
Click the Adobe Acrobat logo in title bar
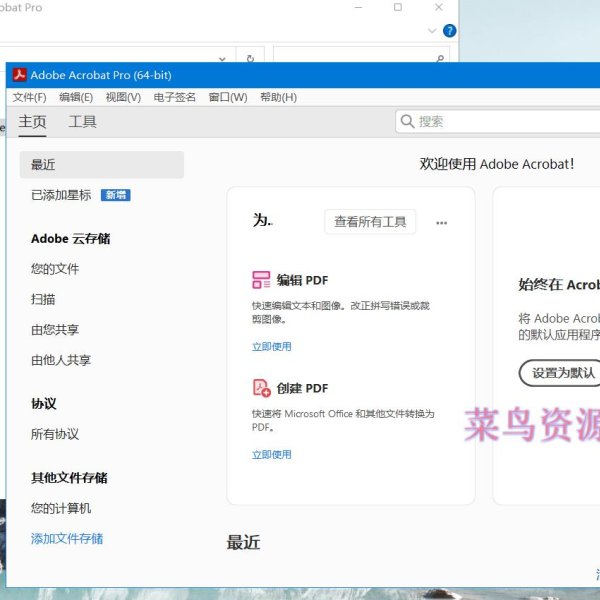point(20,75)
